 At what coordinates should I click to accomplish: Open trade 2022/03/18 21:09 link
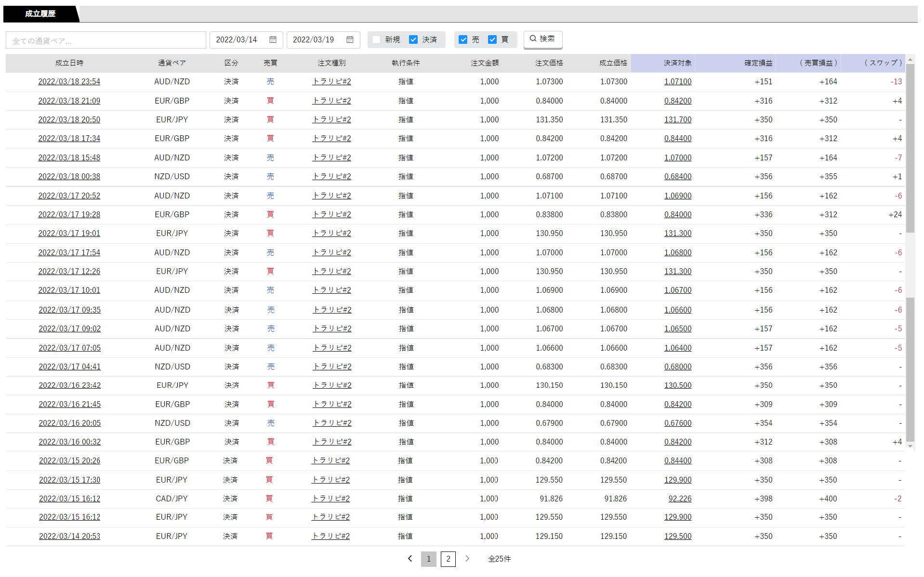tap(69, 101)
